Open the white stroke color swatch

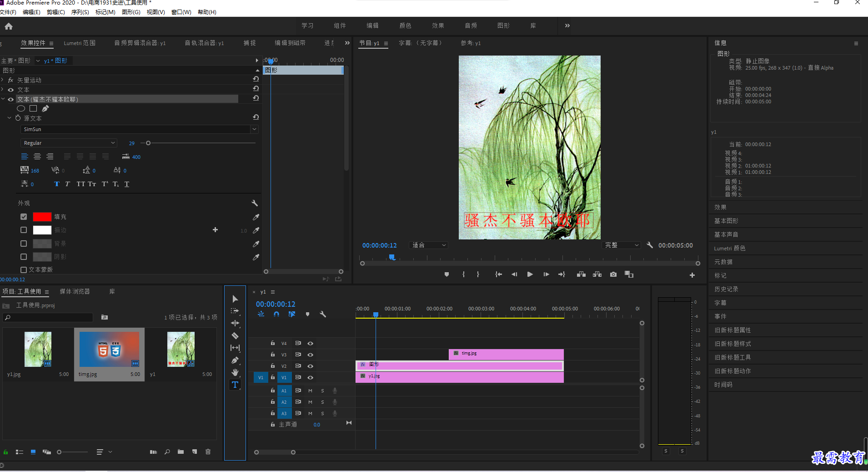(42, 230)
